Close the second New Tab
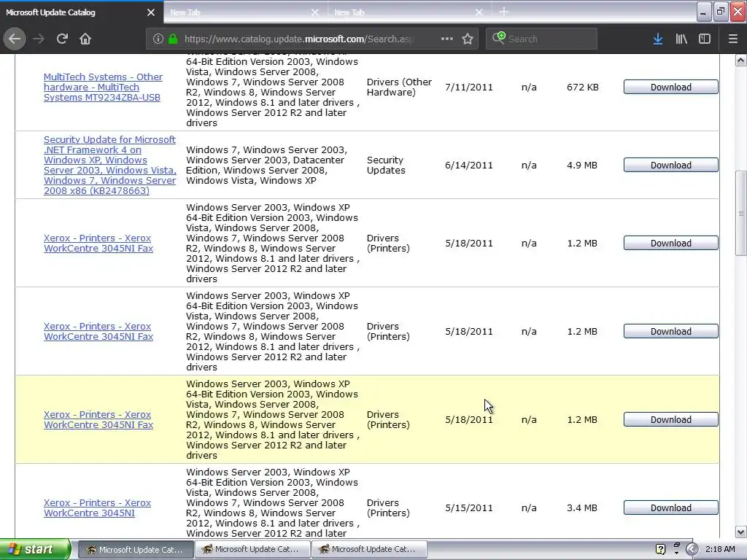The height and width of the screenshot is (560, 747). 479,12
